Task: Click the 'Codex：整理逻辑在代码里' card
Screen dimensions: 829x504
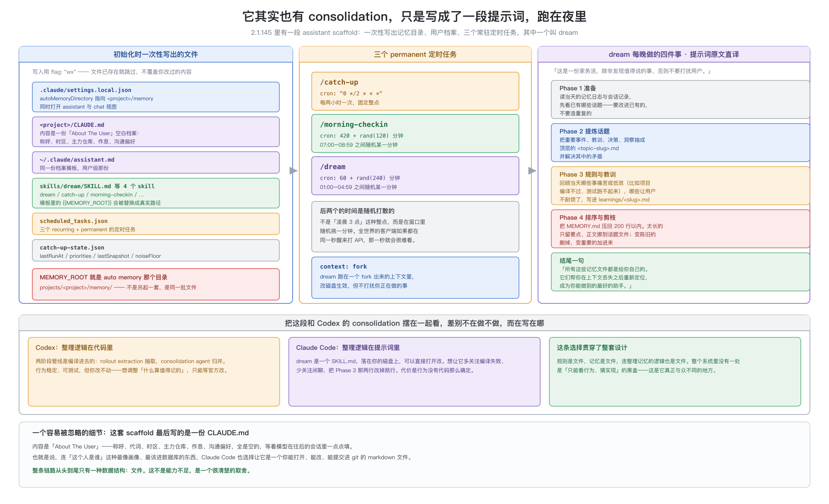Action: point(154,372)
